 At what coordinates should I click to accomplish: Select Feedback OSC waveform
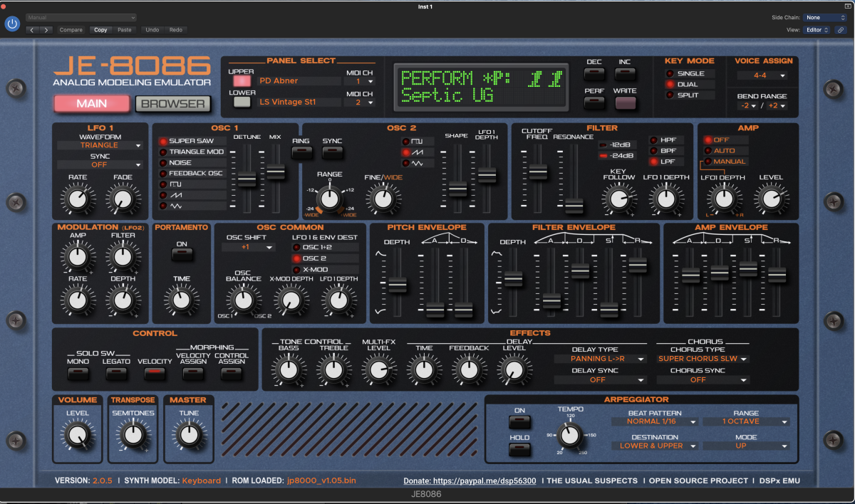pos(192,173)
